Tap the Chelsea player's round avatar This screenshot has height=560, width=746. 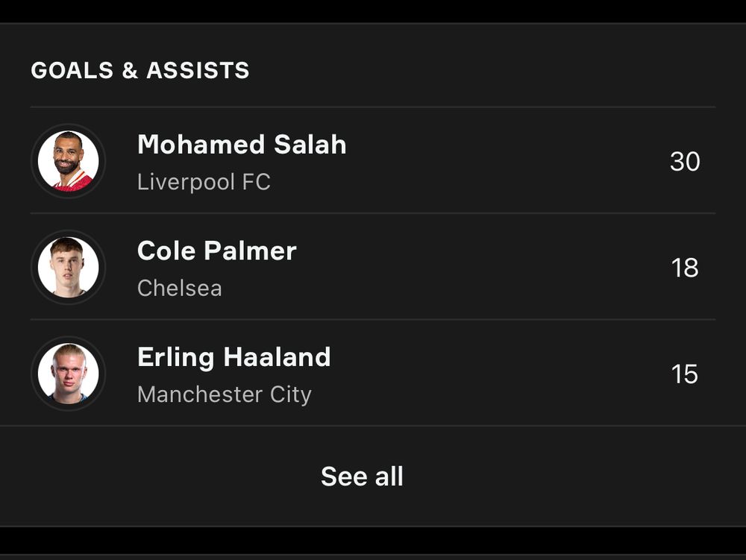tap(68, 267)
